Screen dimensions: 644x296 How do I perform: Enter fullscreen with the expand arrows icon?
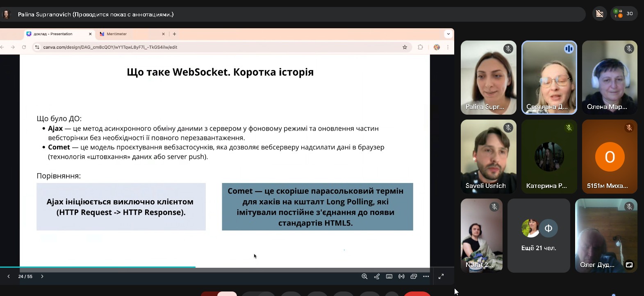coord(441,276)
